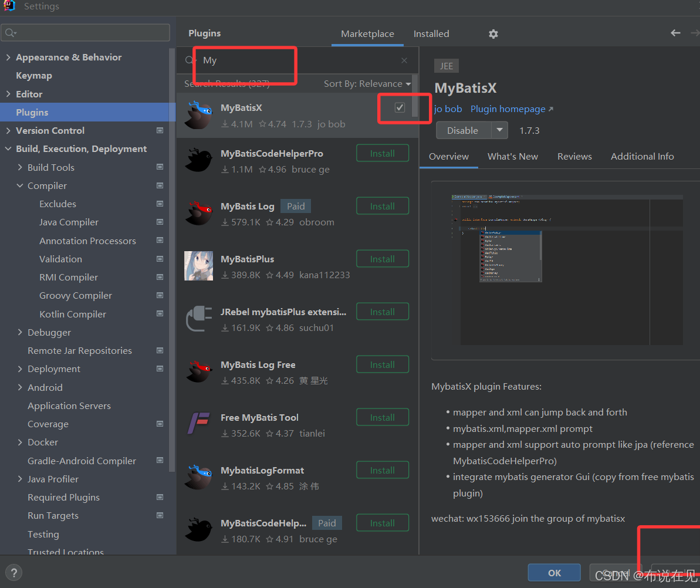Switch to the Installed tab
Image resolution: width=700 pixels, height=588 pixels.
pyautogui.click(x=431, y=34)
